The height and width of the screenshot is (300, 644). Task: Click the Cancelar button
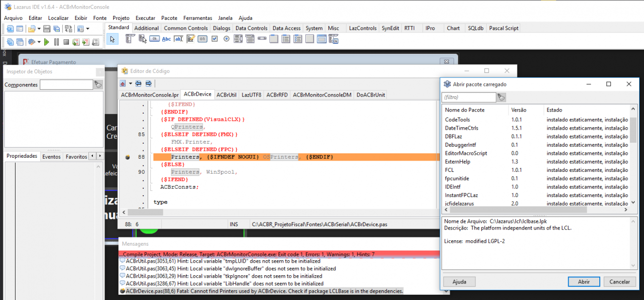point(619,282)
